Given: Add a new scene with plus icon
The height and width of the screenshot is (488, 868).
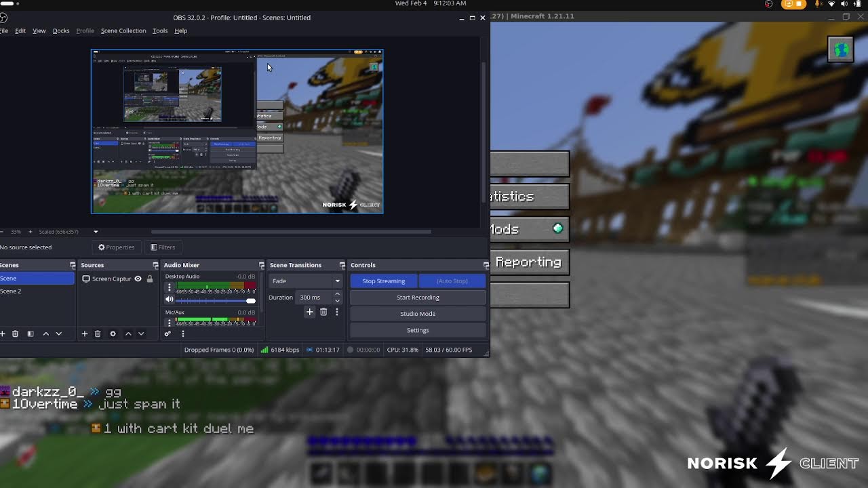Looking at the screenshot, I should [3, 333].
